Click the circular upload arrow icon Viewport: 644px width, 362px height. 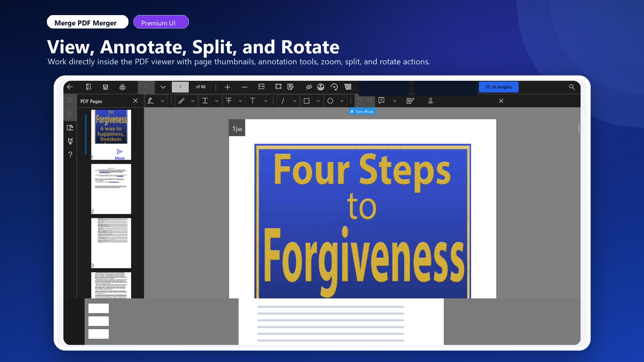tap(321, 87)
